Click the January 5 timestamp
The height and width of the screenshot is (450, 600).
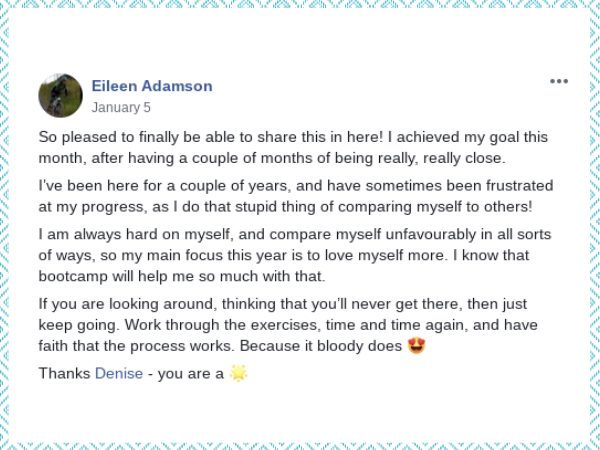point(121,108)
